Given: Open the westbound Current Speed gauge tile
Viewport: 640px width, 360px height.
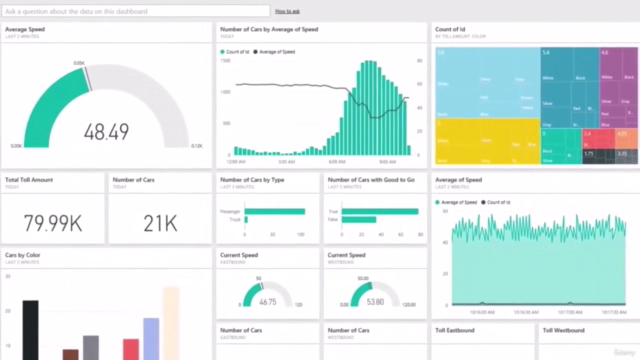Looking at the screenshot, I should [x=375, y=284].
